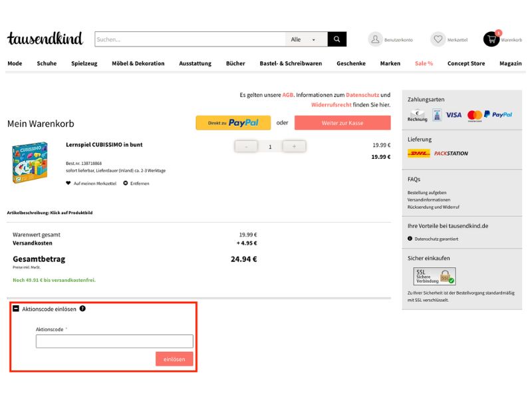The image size is (532, 399).
Task: Click the CUBISSIMO product image
Action: pyautogui.click(x=30, y=163)
